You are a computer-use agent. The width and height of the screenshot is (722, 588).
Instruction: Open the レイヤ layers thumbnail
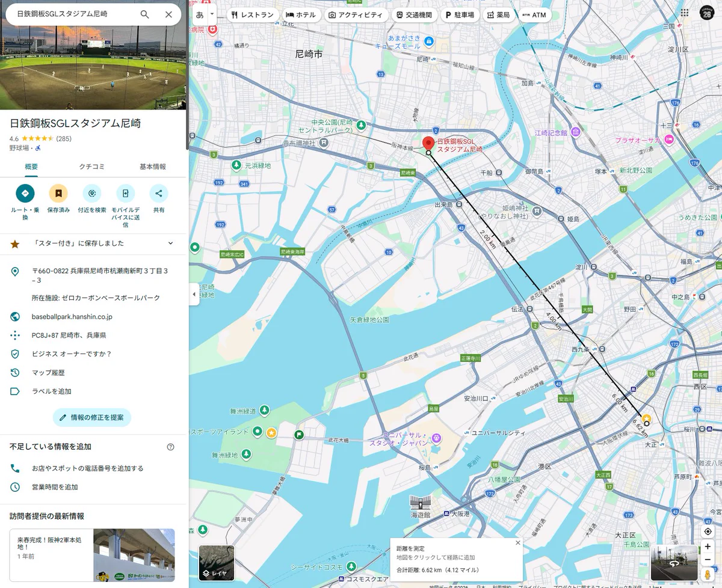(217, 563)
